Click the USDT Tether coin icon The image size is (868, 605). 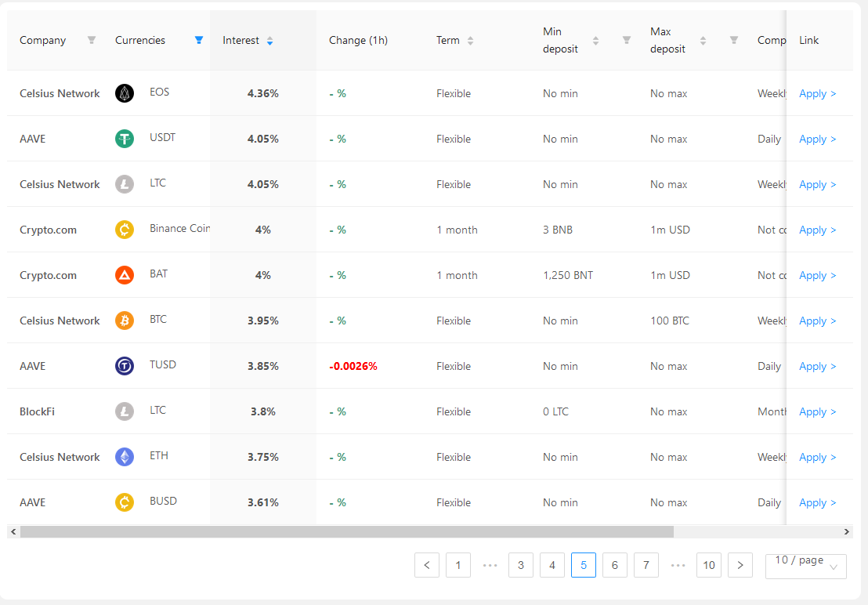coord(125,139)
